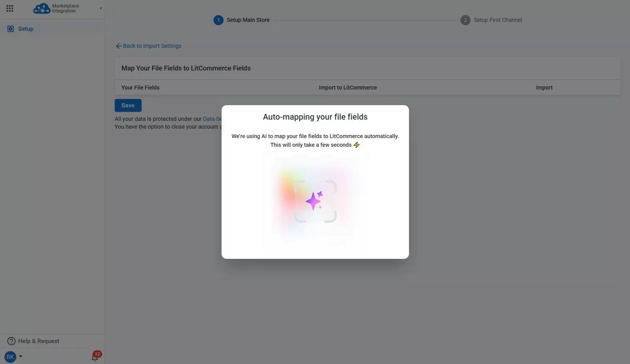This screenshot has height=364, width=630.
Task: Open the app grid launcher icon
Action: click(x=9, y=8)
